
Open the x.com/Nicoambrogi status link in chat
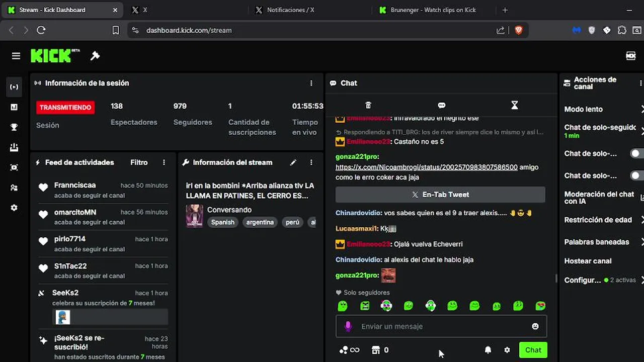[x=426, y=167]
